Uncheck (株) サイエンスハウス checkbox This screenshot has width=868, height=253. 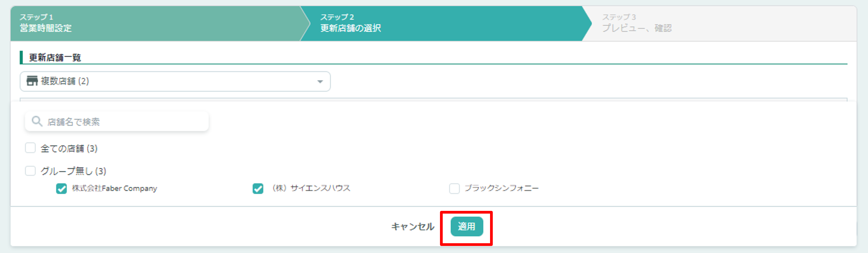pos(258,188)
